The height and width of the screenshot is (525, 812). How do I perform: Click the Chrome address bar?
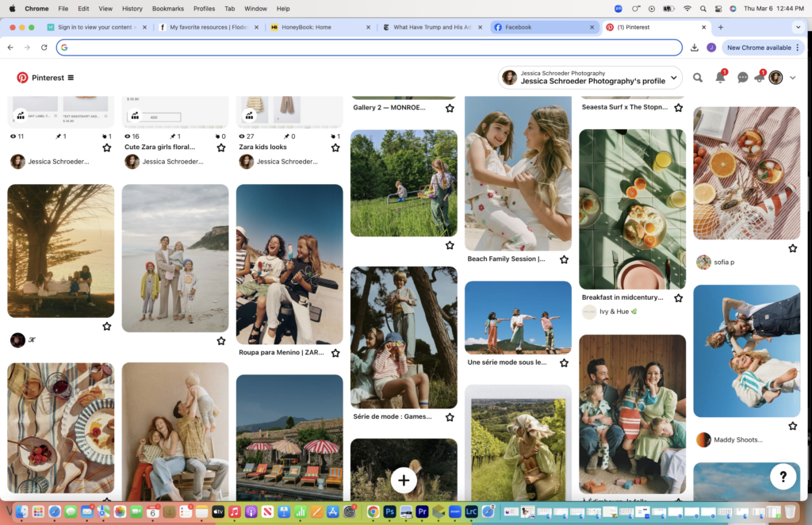coord(370,47)
